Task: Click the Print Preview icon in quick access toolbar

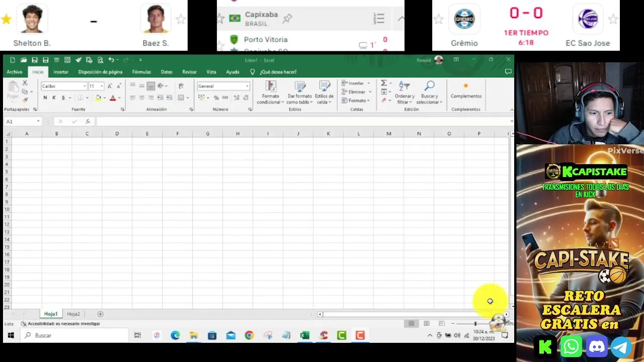Action: click(100, 60)
